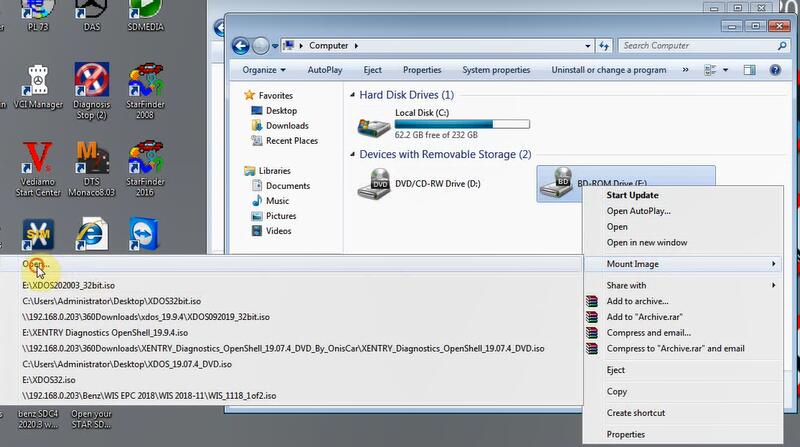
Task: Click the search magnifier icon
Action: pyautogui.click(x=782, y=46)
